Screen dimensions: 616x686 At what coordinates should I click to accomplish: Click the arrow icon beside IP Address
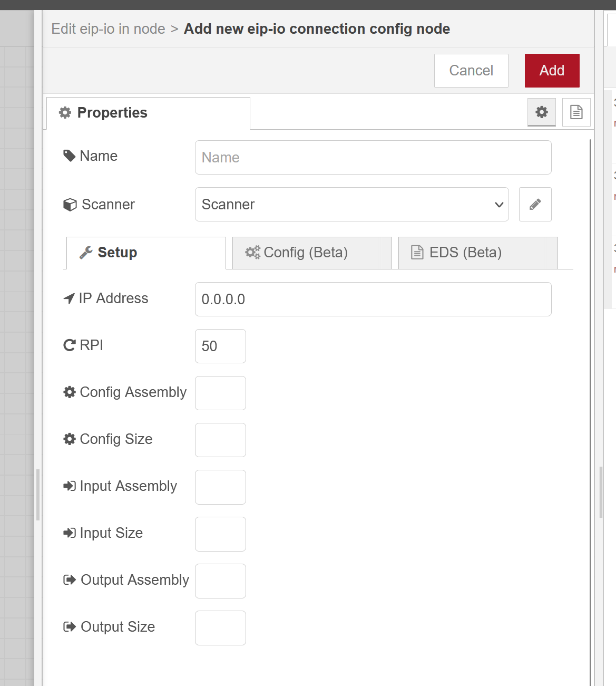69,298
